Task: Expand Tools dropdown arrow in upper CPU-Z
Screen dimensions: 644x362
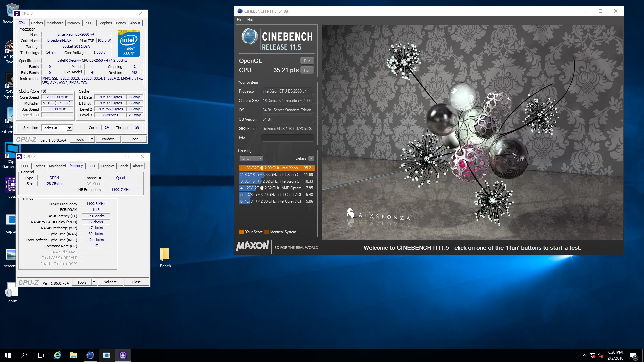Action: click(92, 139)
